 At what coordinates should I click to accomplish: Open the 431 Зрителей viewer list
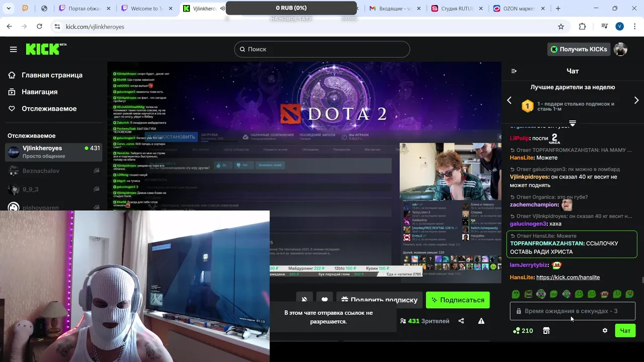tap(425, 321)
